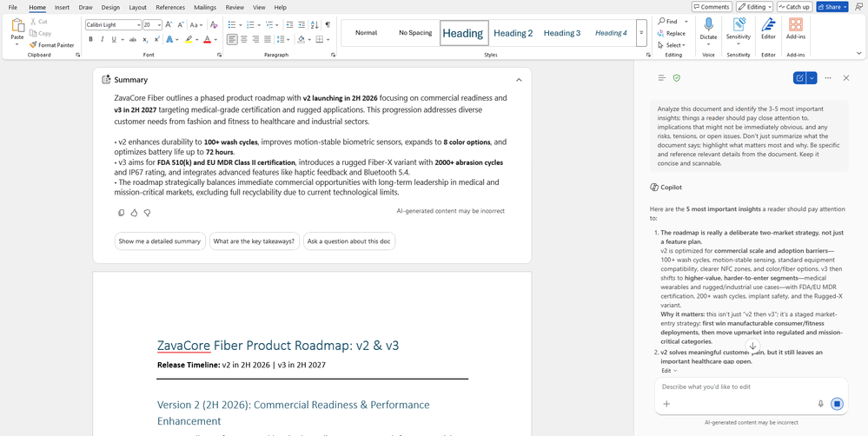Apply subscript formatting
This screenshot has height=436, width=868.
click(x=145, y=39)
